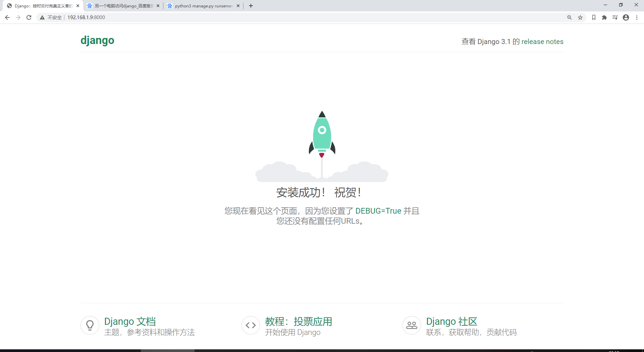Image resolution: width=644 pixels, height=352 pixels.
Task: Click the bookmarks flag icon
Action: pos(594,17)
